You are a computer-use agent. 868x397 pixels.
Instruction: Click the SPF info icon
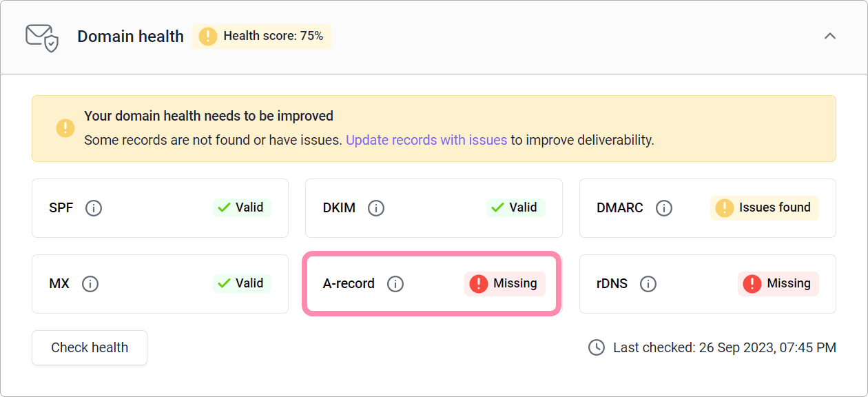pyautogui.click(x=94, y=207)
